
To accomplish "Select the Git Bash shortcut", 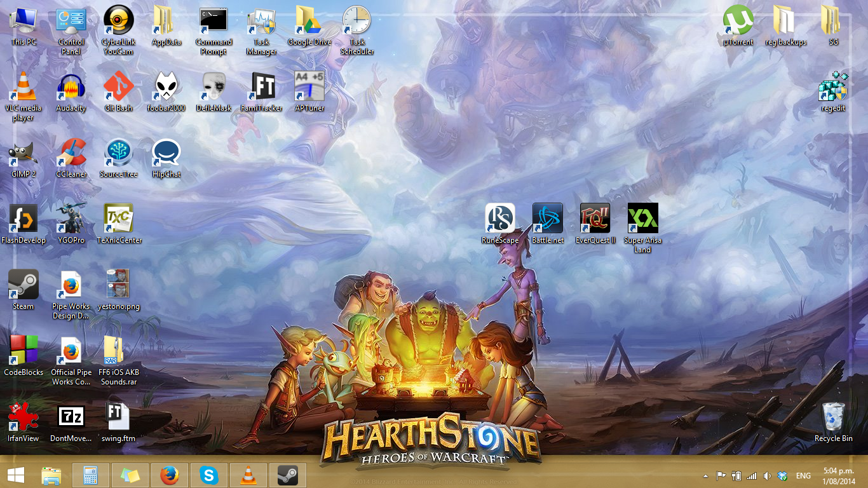I will click(119, 92).
